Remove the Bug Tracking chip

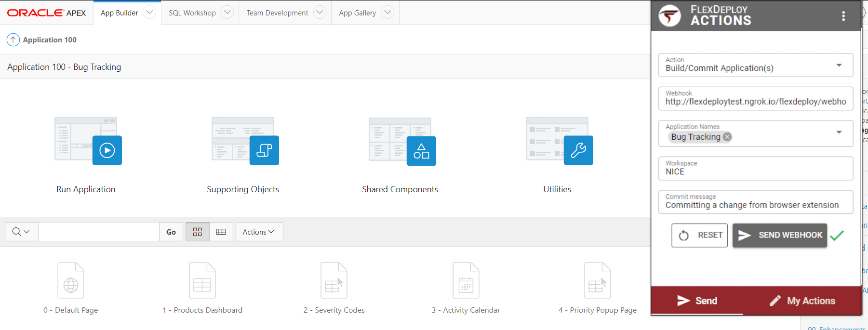click(x=727, y=137)
